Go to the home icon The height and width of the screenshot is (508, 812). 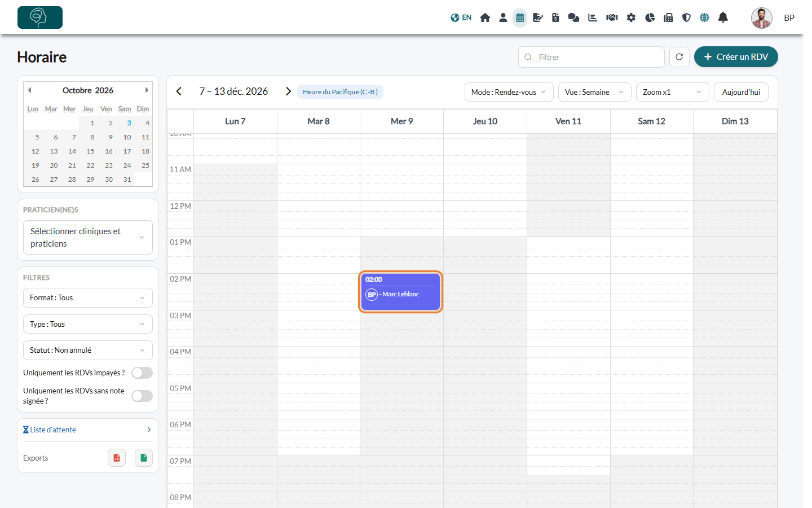pyautogui.click(x=485, y=17)
